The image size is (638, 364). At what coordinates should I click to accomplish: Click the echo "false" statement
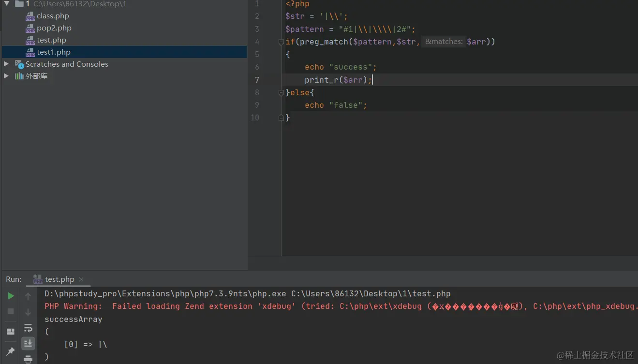tap(336, 105)
